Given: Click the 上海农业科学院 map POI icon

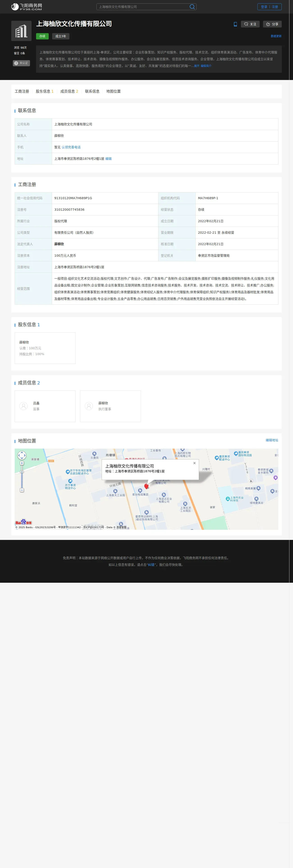Looking at the screenshot, I should pos(228,499).
